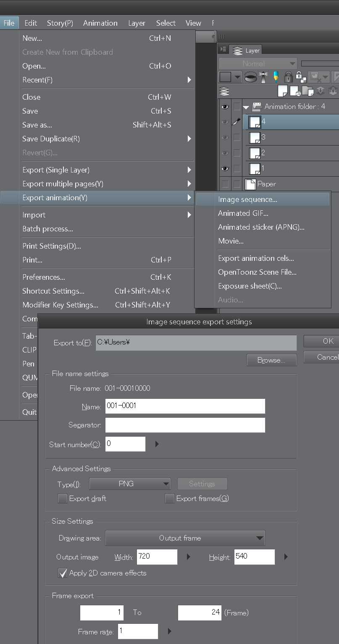Open the PNG file type dropdown
The width and height of the screenshot is (339, 644).
pyautogui.click(x=130, y=484)
